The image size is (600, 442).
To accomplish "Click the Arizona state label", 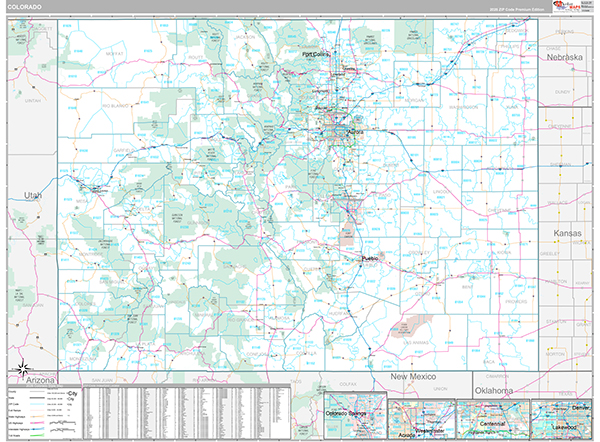I will (x=40, y=380).
